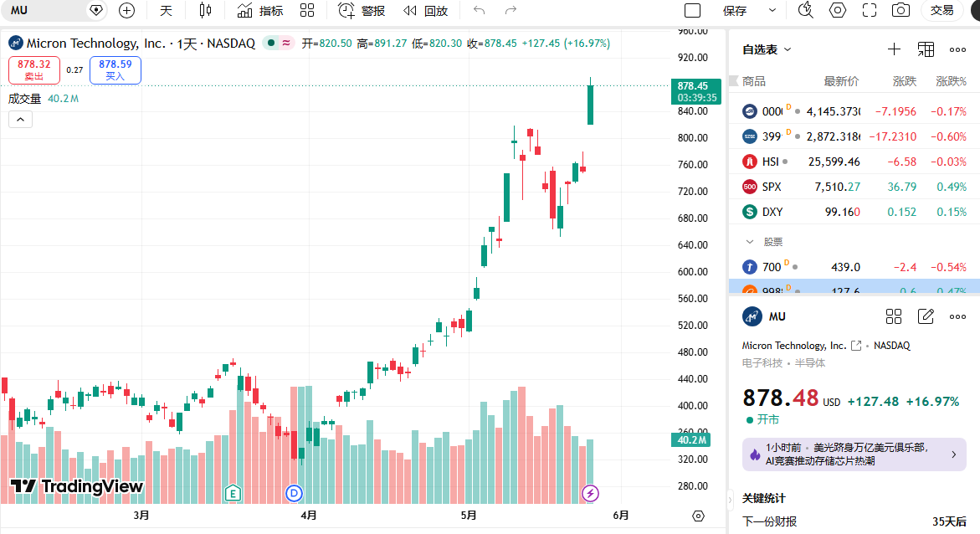Click the wave indicator toggle in legend
The height and width of the screenshot is (534, 980).
pyautogui.click(x=286, y=44)
